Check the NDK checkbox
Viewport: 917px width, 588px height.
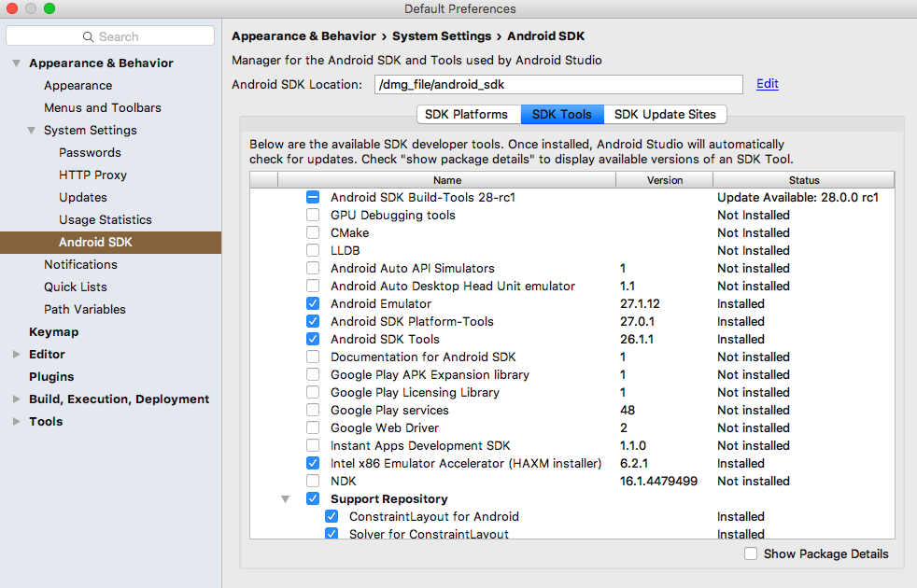313,481
